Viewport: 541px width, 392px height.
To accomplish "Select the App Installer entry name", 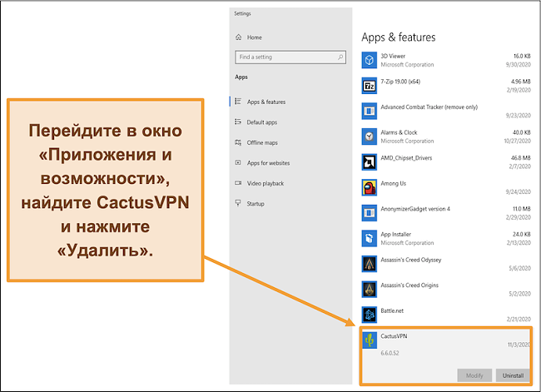I will point(395,235).
